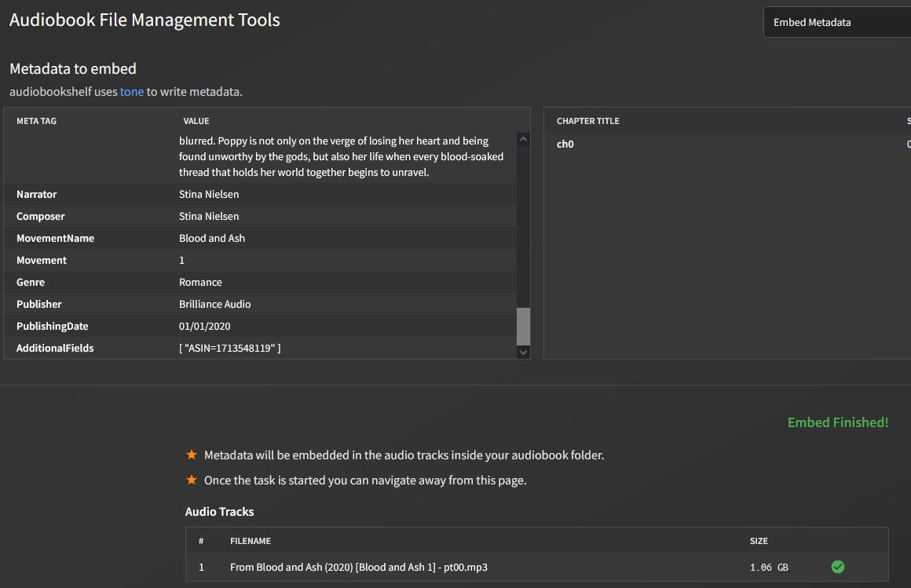Click the CHAPTER TITLE column header
The height and width of the screenshot is (588, 911).
click(x=587, y=120)
